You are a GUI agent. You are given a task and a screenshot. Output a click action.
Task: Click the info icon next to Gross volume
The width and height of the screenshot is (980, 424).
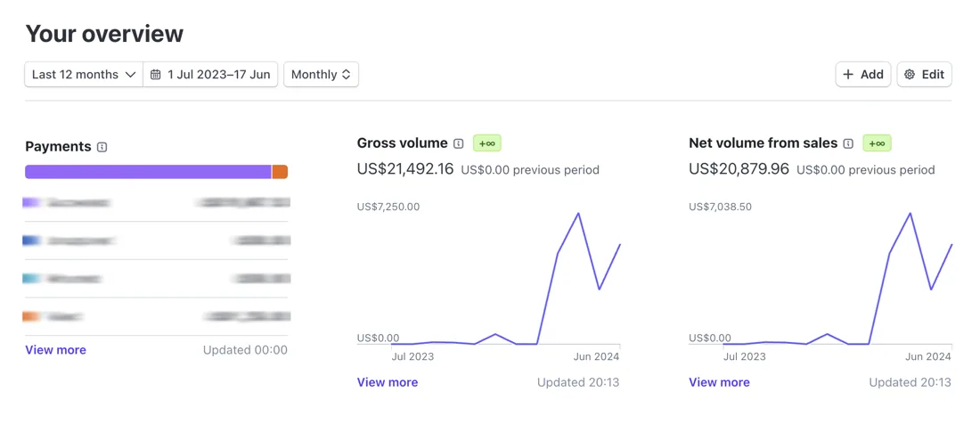tap(459, 143)
